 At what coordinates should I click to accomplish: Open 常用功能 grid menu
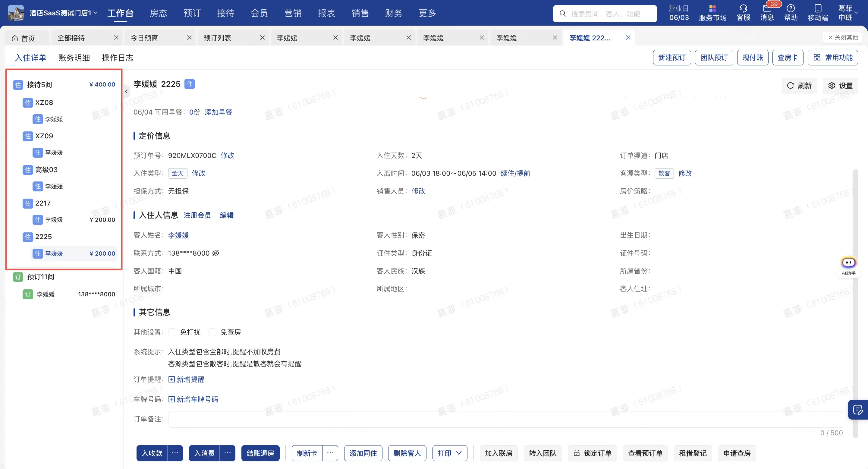tap(833, 58)
